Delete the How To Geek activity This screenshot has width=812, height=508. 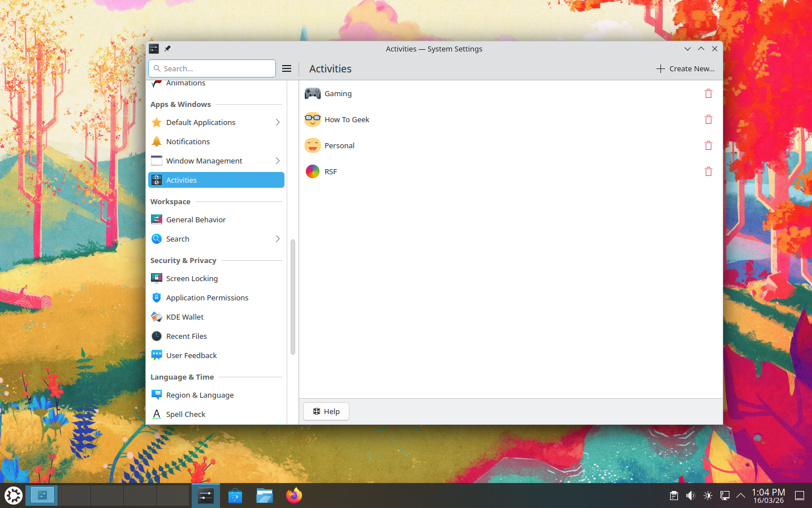tap(708, 120)
